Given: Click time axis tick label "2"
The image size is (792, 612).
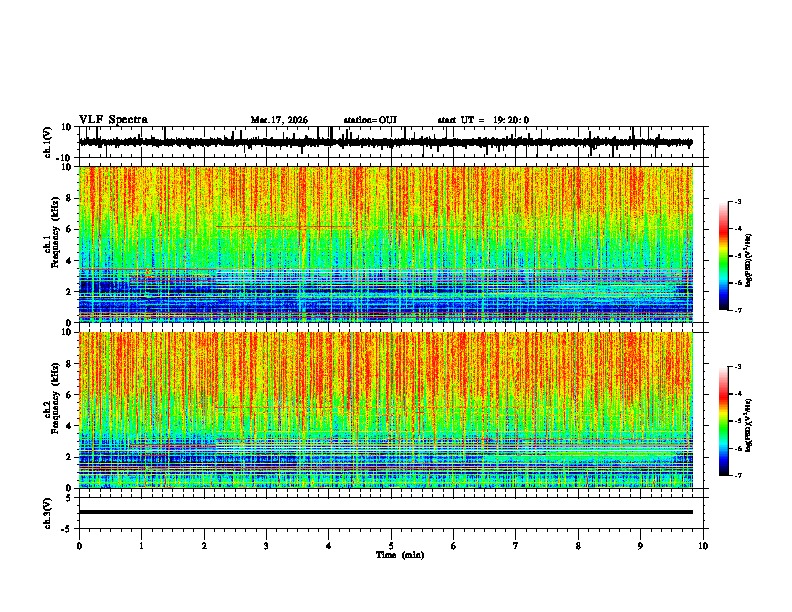Looking at the screenshot, I should 204,546.
